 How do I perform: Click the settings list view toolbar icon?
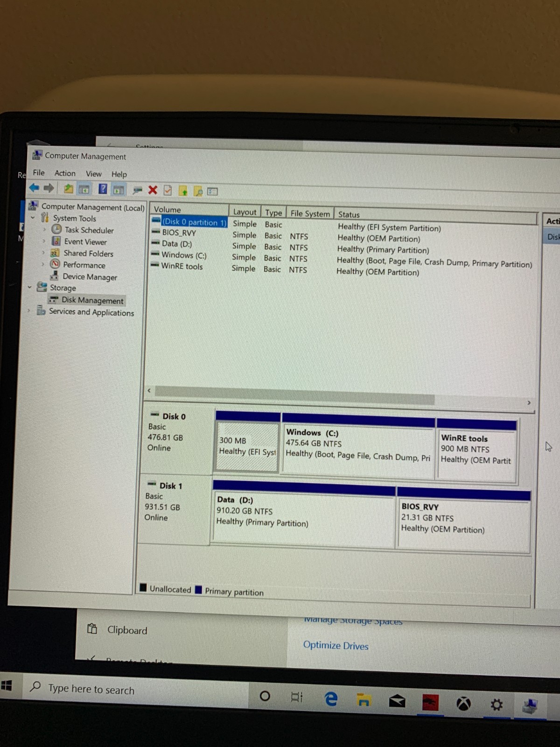point(213,191)
